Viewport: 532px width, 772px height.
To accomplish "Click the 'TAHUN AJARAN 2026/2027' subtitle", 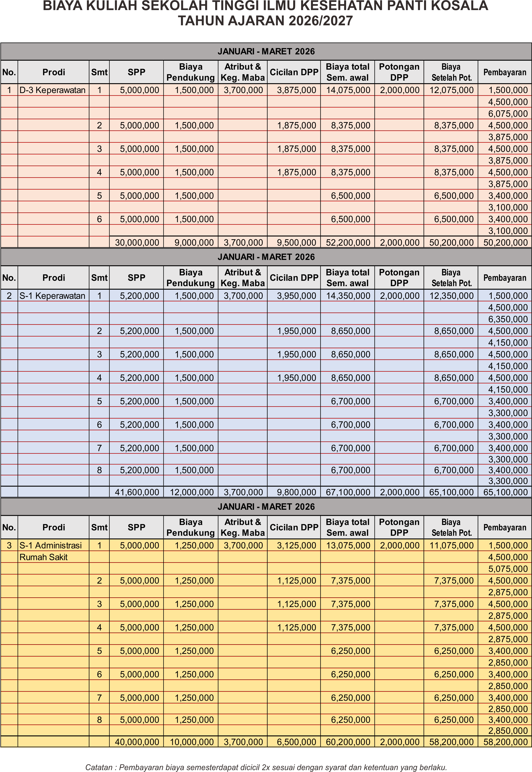I will tap(265, 21).
